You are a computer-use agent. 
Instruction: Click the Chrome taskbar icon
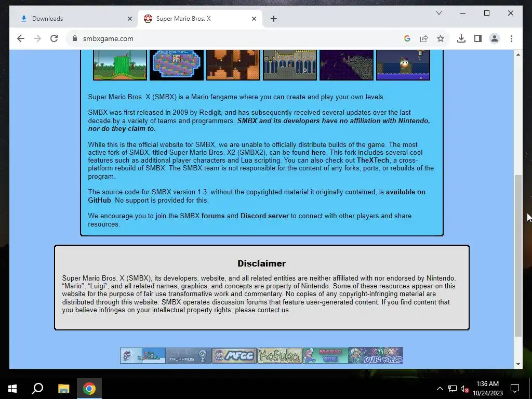(x=89, y=389)
